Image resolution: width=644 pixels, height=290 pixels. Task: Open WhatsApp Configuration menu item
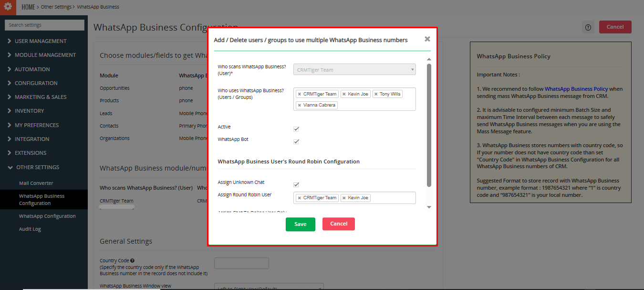pos(47,216)
